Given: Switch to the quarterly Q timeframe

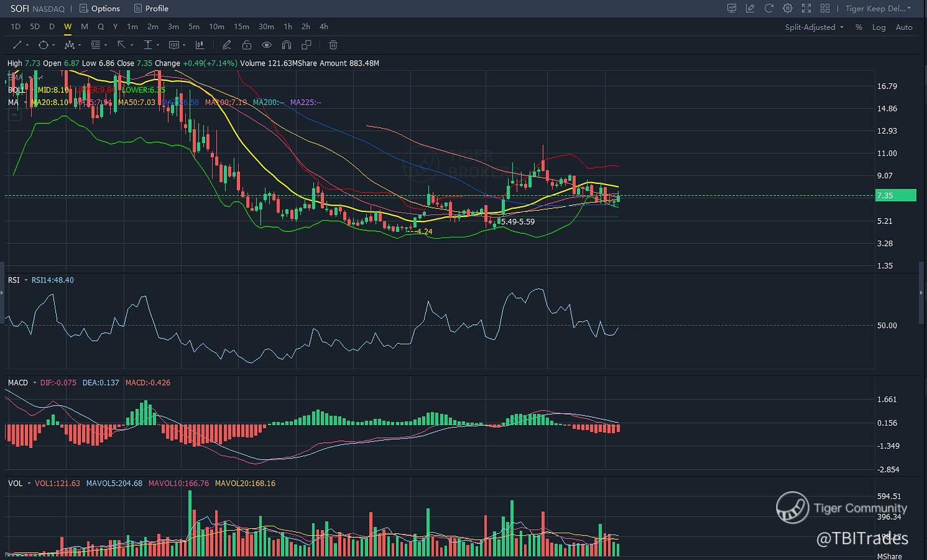Looking at the screenshot, I should [x=101, y=27].
